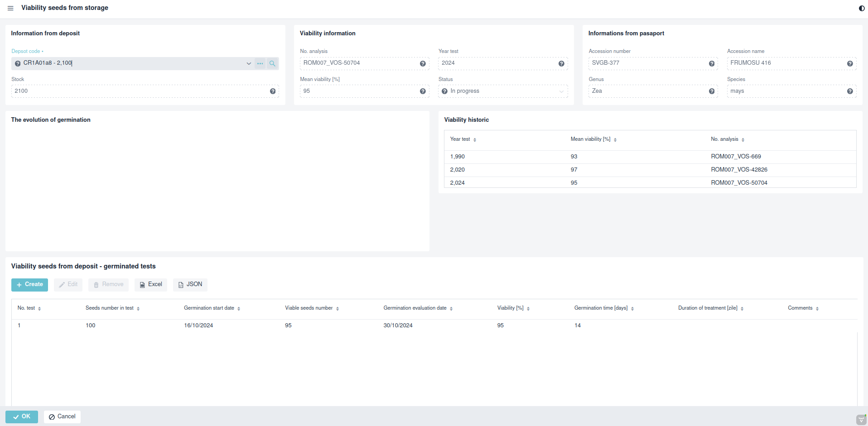Click Seeds number cell showing 100

coord(91,325)
